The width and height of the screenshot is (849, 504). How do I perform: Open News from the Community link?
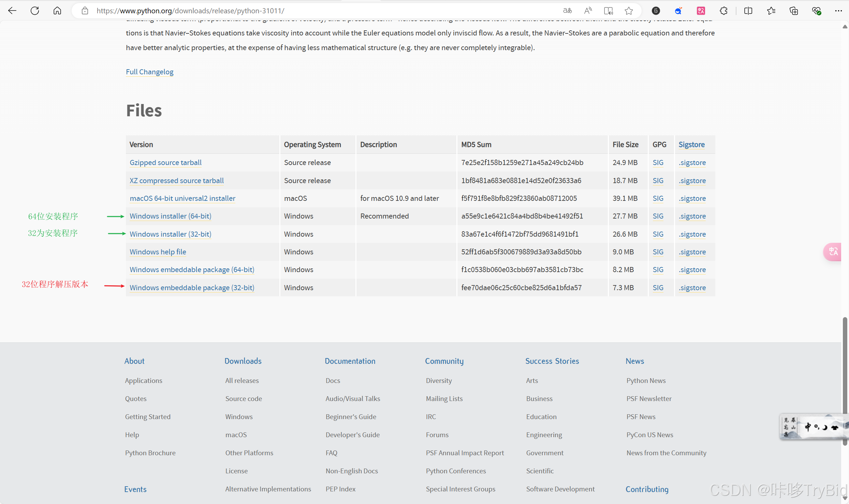pos(666,453)
